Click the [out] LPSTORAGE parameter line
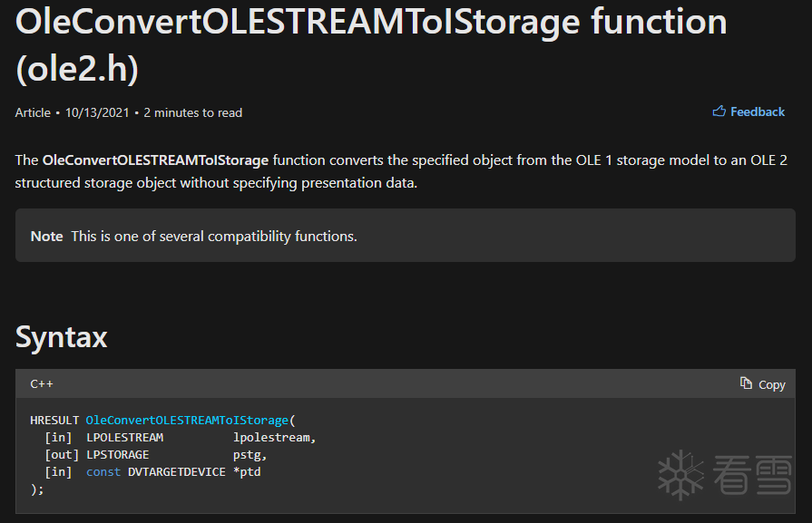This screenshot has height=523, width=812. tap(118, 455)
